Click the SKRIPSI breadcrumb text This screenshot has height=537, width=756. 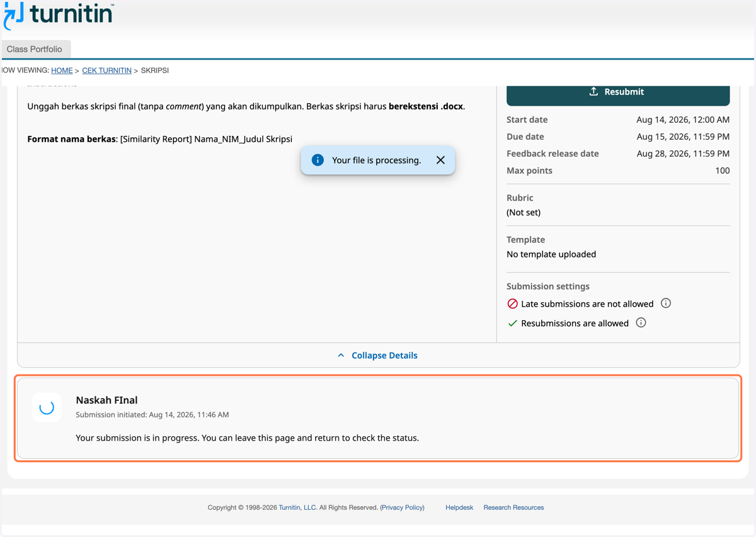pyautogui.click(x=155, y=71)
